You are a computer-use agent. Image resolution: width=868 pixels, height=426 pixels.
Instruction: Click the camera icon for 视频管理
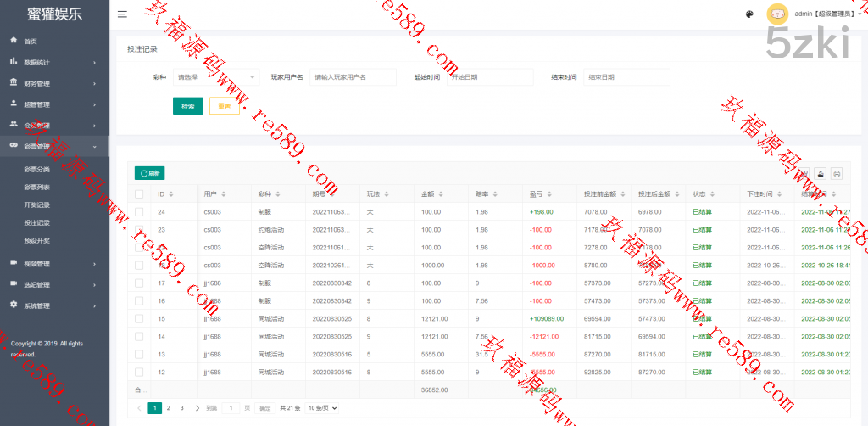(14, 263)
